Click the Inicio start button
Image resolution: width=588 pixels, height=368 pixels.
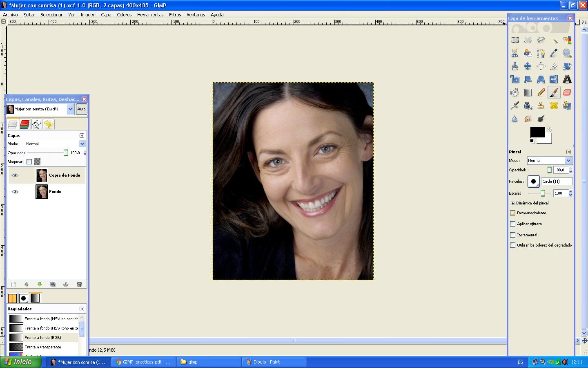(21, 362)
